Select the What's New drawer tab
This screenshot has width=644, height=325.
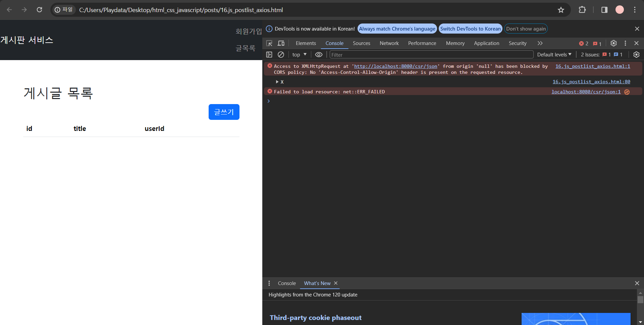click(x=317, y=283)
